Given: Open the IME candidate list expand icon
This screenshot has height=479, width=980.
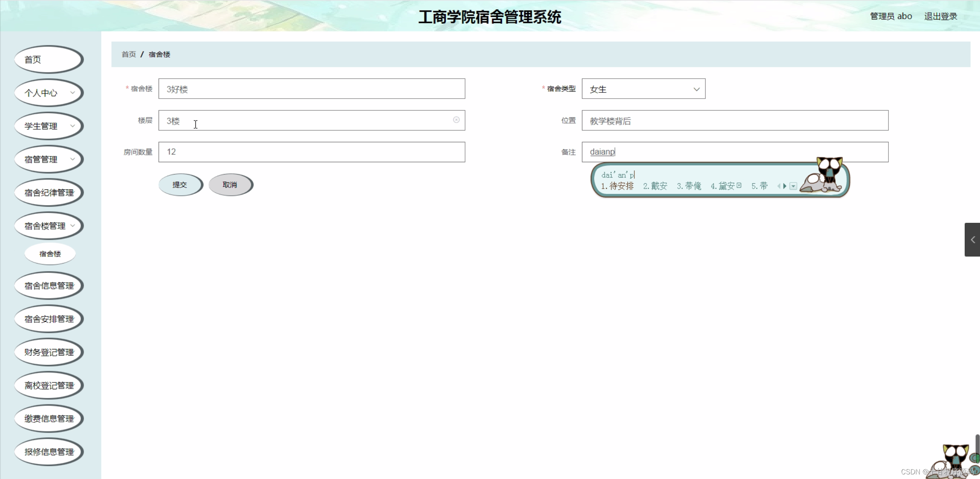Looking at the screenshot, I should pyautogui.click(x=793, y=186).
